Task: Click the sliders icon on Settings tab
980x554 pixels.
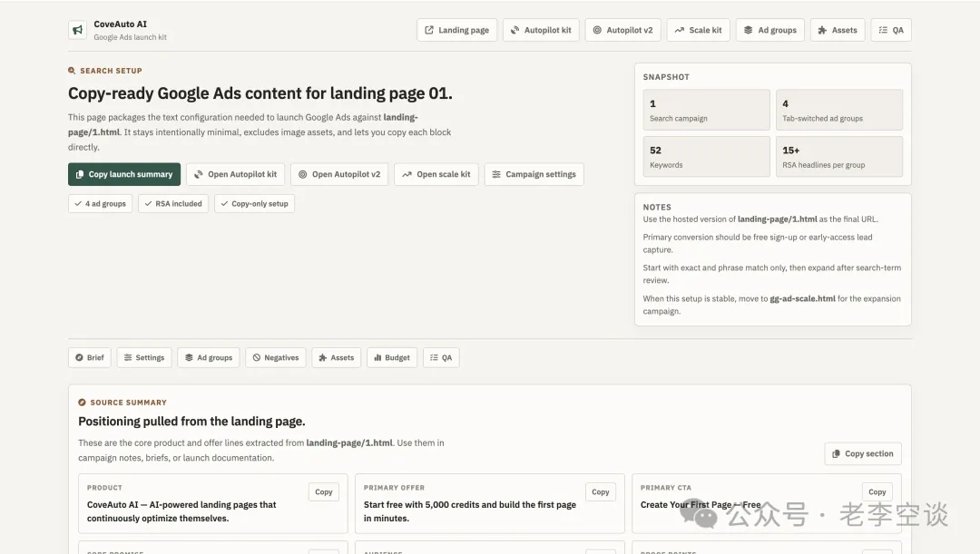Action: pos(128,358)
